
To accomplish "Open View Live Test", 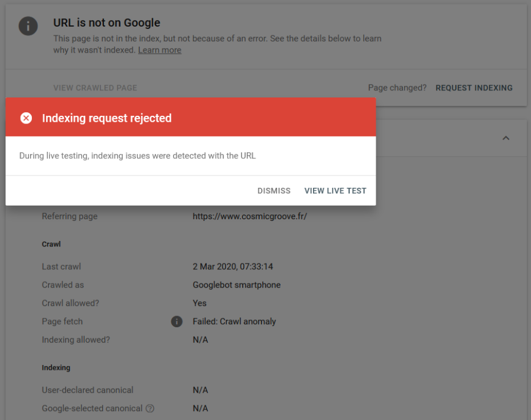I will click(335, 191).
